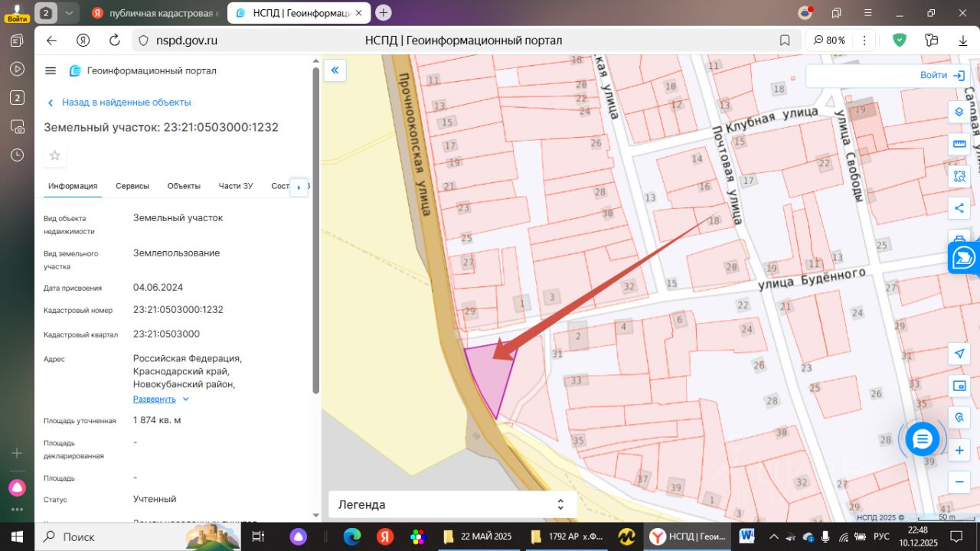The image size is (980, 551).
Task: Show hidden system tray icons
Action: click(774, 536)
